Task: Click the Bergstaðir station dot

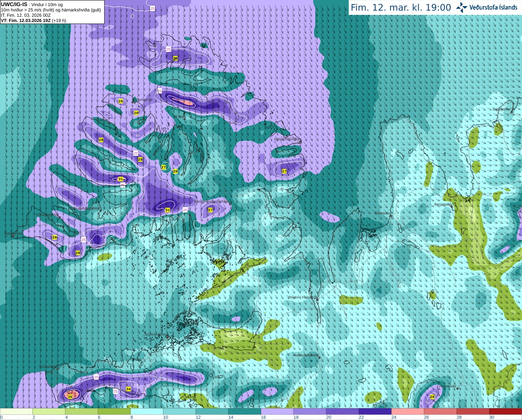Action: coord(452,207)
